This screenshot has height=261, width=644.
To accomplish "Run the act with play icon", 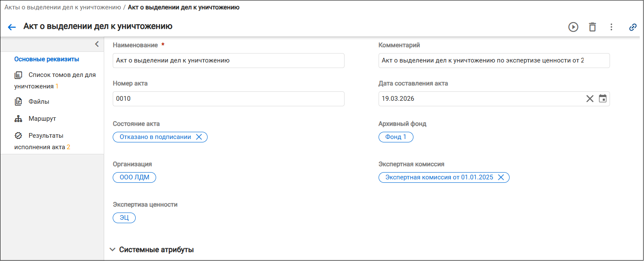I will click(x=573, y=27).
